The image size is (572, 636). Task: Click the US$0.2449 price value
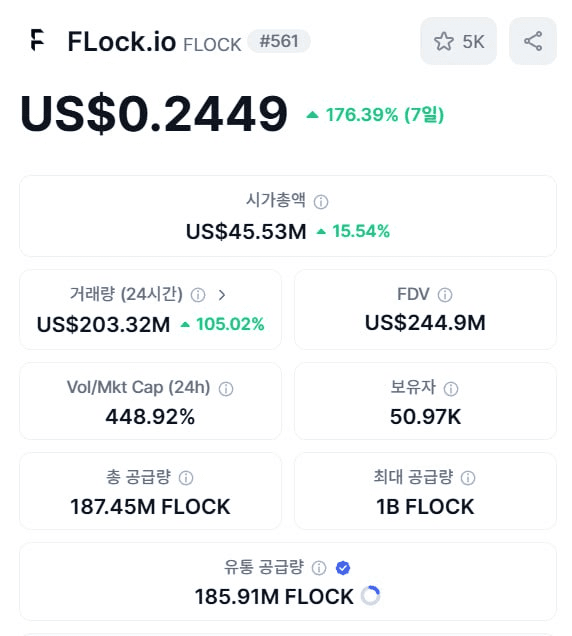(x=154, y=113)
